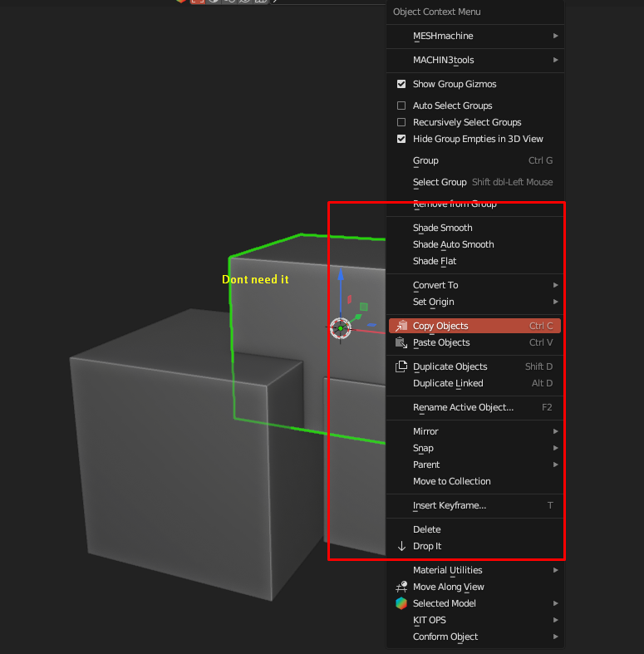Choose Rename Active Object
Viewport: 644px width, 654px height.
click(x=475, y=407)
